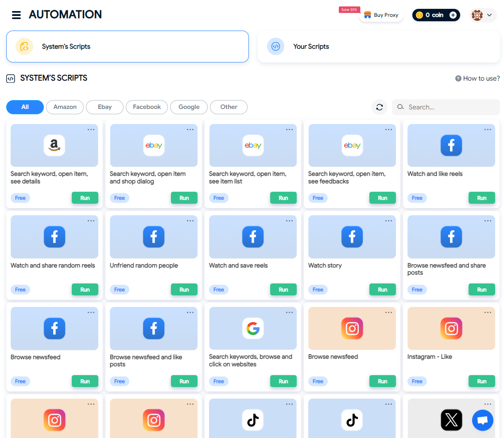Switch to the Your Scripts tab
Screen dimensions: 504x438
point(379,47)
